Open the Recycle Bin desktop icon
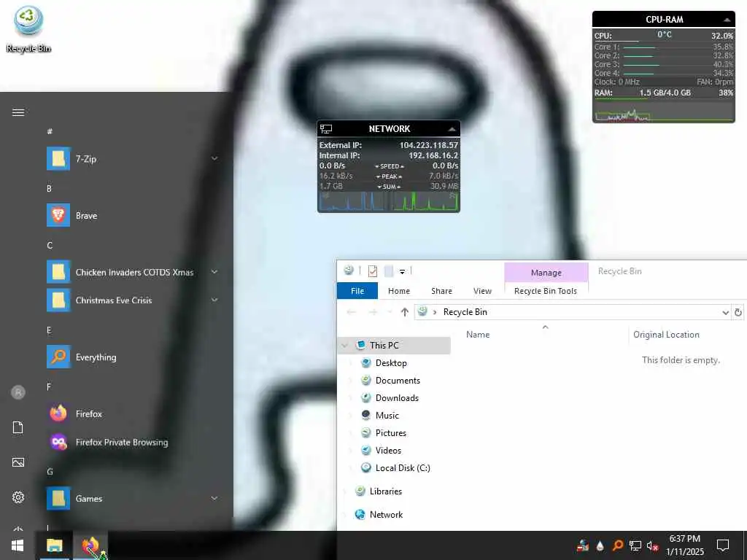Image resolution: width=747 pixels, height=560 pixels. pos(28,29)
